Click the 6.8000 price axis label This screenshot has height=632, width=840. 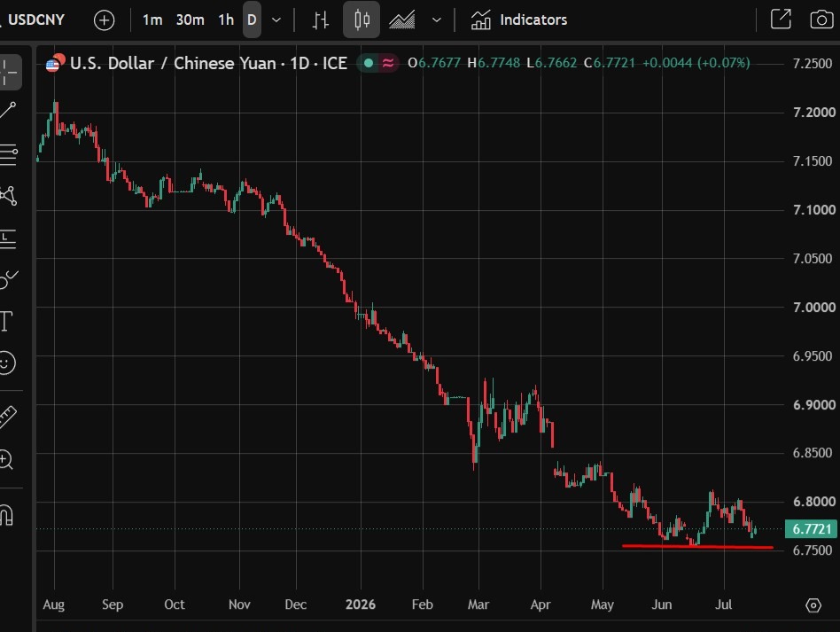point(813,502)
